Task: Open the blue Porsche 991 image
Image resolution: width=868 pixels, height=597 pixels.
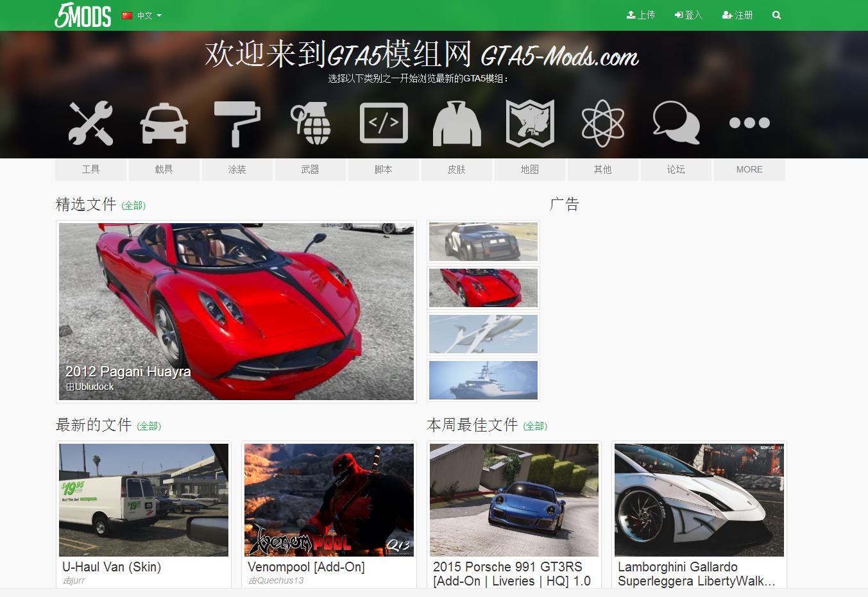Action: (514, 500)
